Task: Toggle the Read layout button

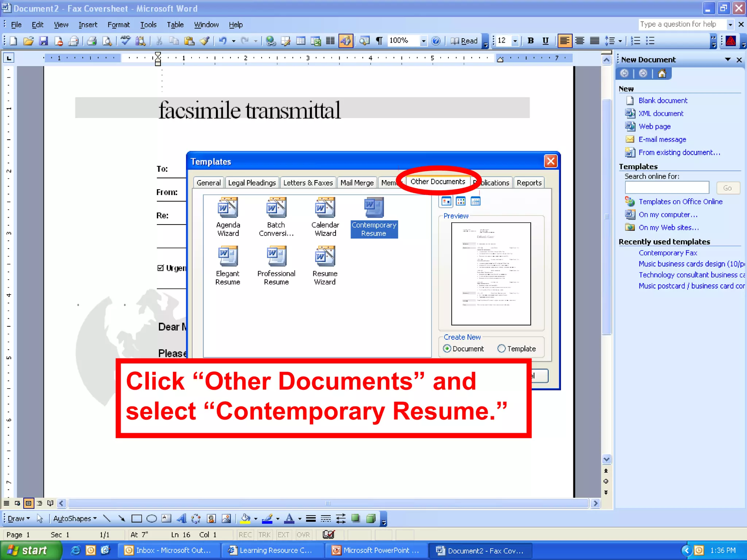Action: 465,41
